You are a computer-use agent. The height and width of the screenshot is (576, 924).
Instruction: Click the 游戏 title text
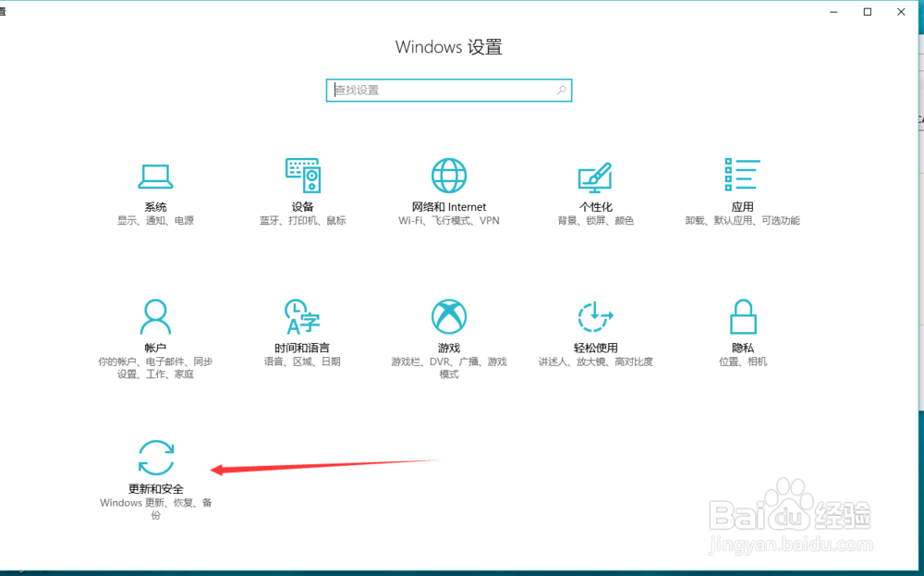[x=449, y=348]
